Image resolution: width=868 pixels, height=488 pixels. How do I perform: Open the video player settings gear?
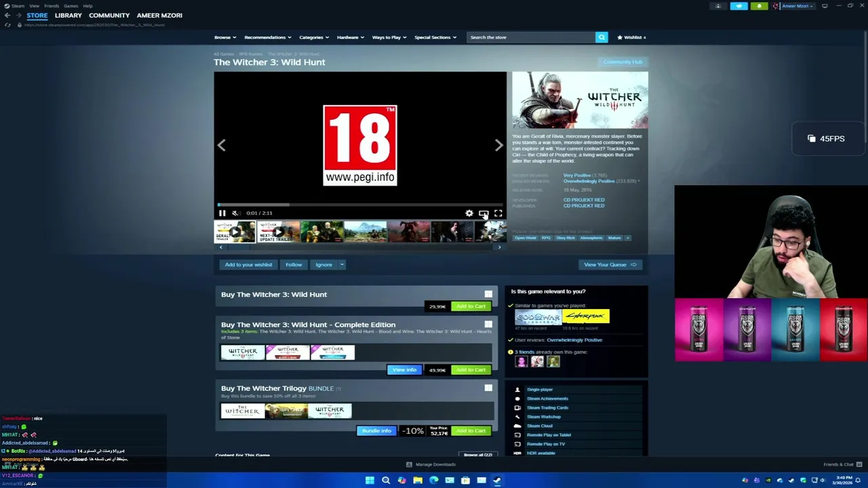coord(469,213)
